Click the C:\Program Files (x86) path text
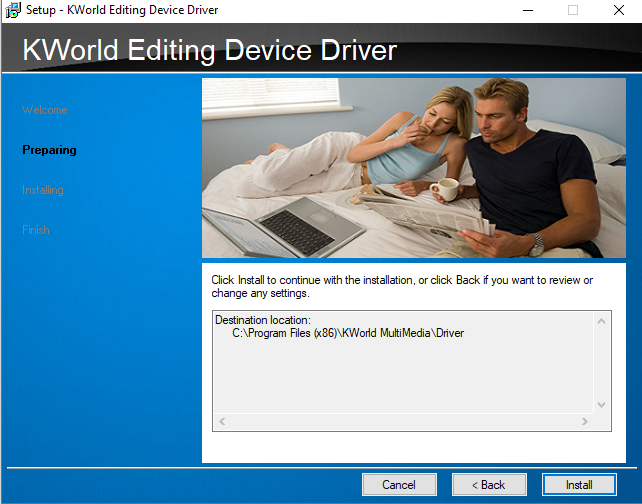 click(348, 333)
